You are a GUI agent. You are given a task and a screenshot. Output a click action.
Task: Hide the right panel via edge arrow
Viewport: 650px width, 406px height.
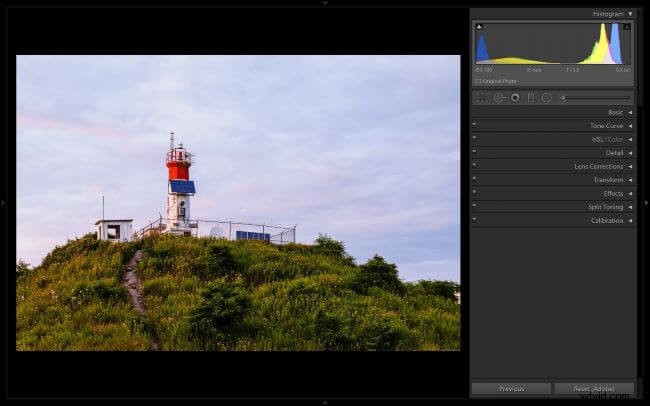[x=646, y=203]
